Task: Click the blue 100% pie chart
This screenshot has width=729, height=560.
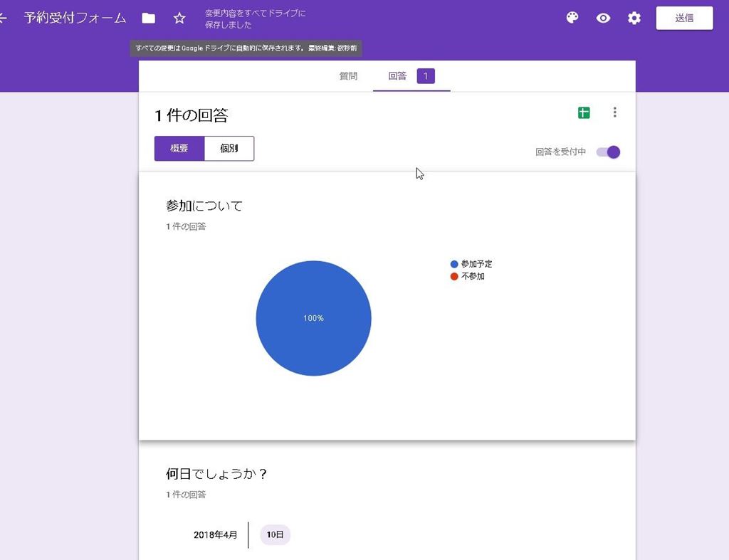Action: (x=313, y=318)
